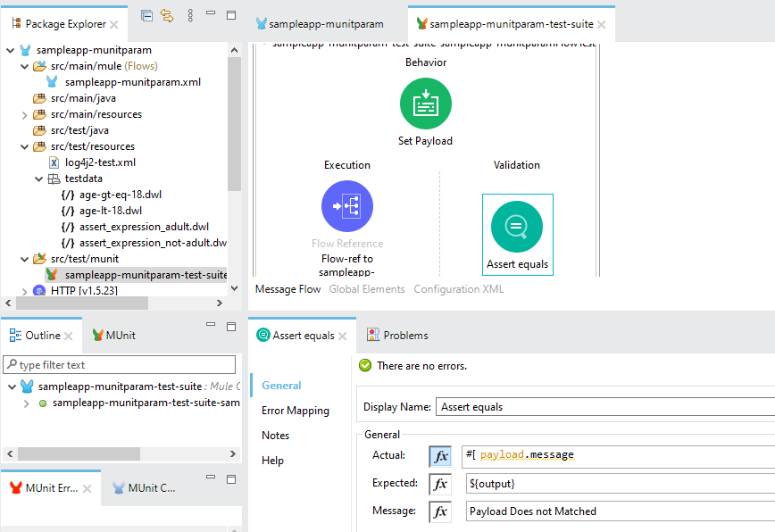The height and width of the screenshot is (532, 775).
Task: Click Collapse All icon in Package Explorer
Action: pyautogui.click(x=146, y=15)
